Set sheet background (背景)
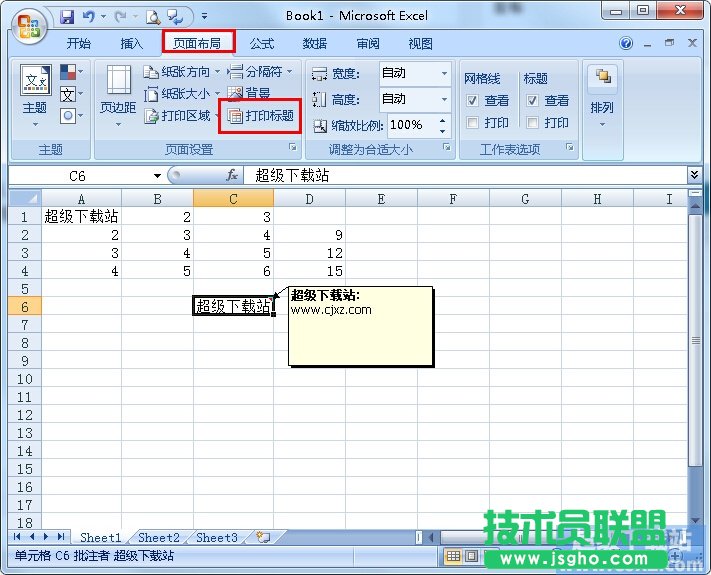 click(248, 93)
